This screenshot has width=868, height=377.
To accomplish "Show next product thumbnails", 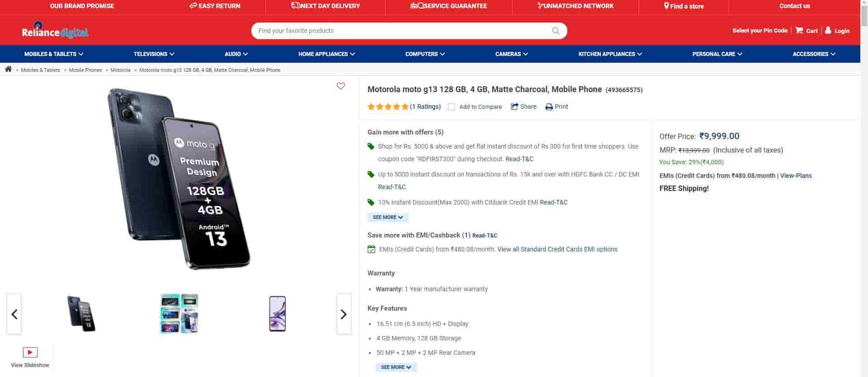I will click(344, 314).
